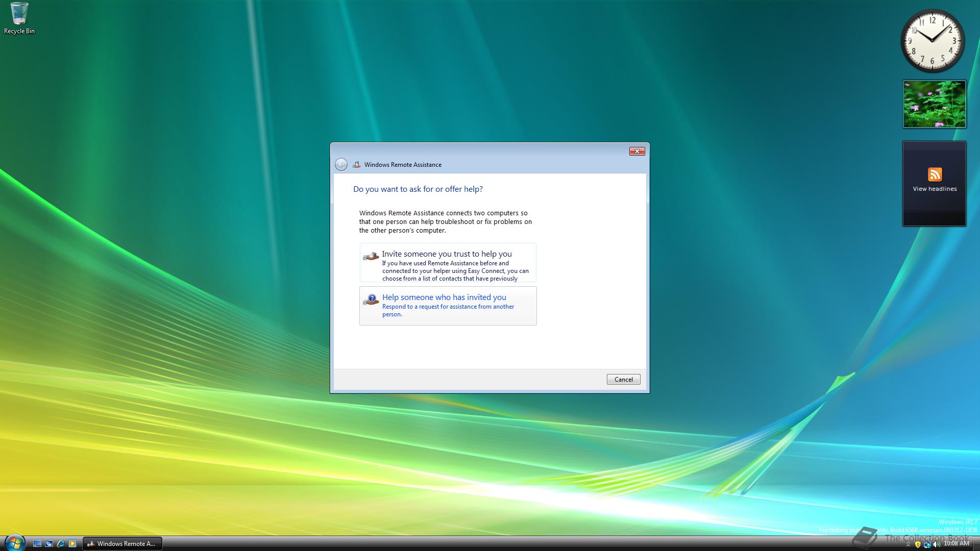Launch Windows Media Player from Quick Launch
Screen dimensions: 980x551
tap(72, 544)
